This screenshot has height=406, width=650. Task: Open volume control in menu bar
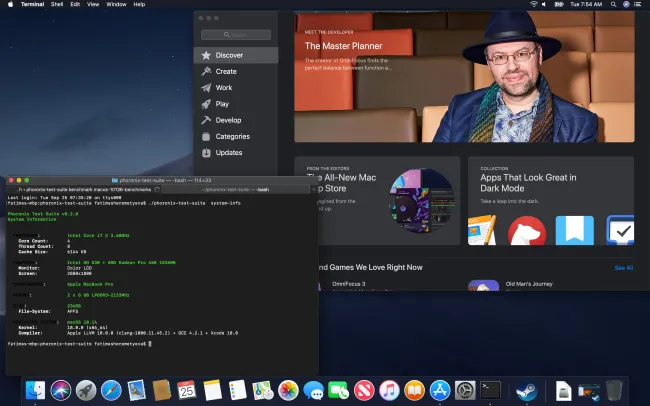tap(544, 4)
